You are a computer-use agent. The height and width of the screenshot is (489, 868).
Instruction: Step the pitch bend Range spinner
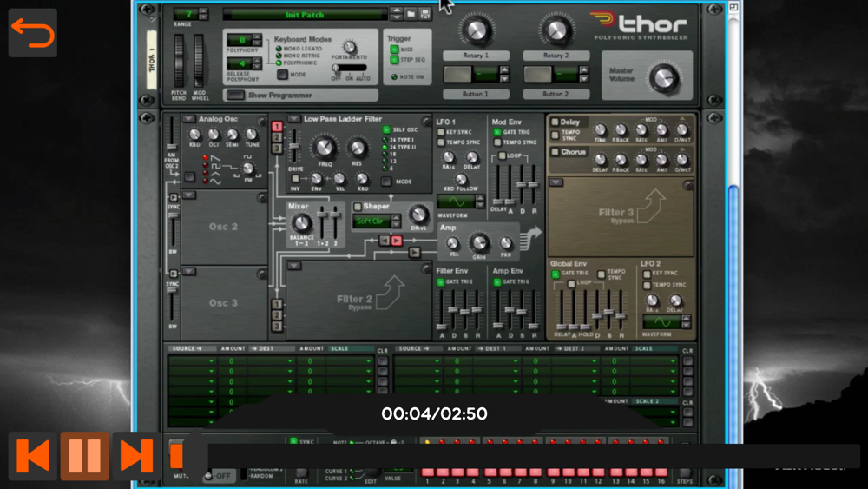coord(203,14)
